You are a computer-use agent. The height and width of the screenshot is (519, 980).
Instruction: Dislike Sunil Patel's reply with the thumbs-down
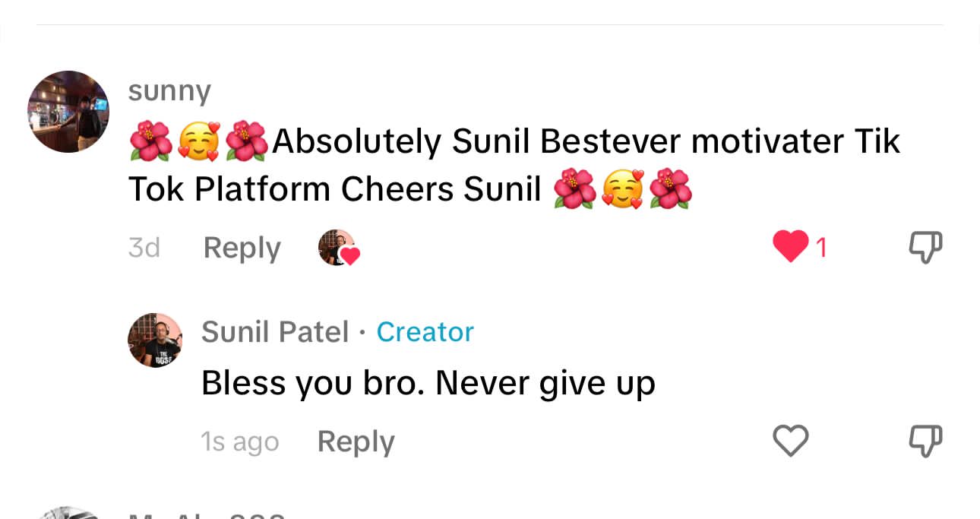tap(925, 441)
